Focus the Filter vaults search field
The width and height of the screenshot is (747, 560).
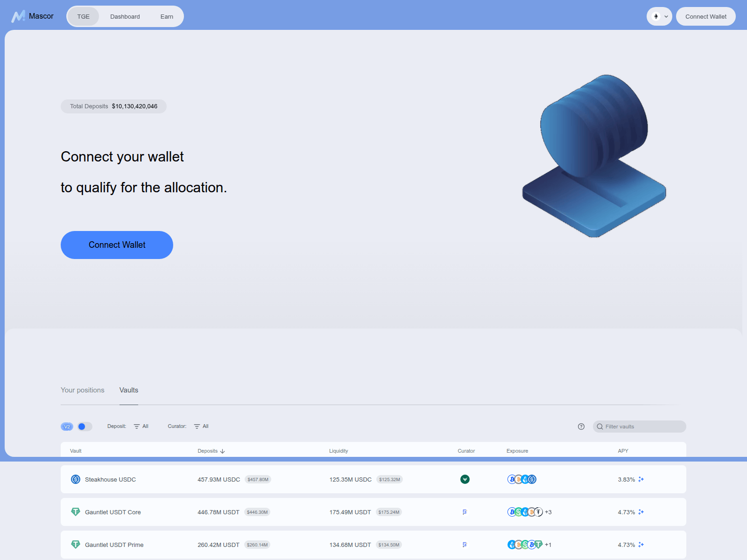tap(643, 427)
